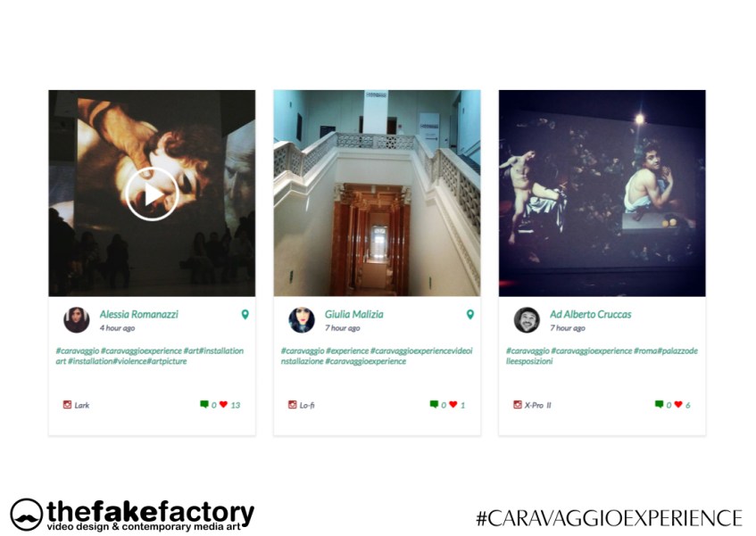Image resolution: width=756 pixels, height=536 pixels.
Task: Click the location pin on Alessia's card
Action: (245, 315)
